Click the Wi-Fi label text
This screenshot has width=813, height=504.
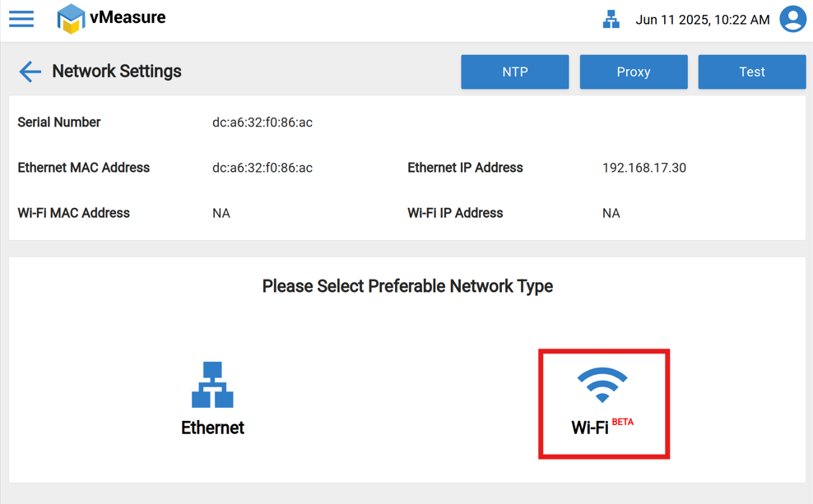coord(590,428)
